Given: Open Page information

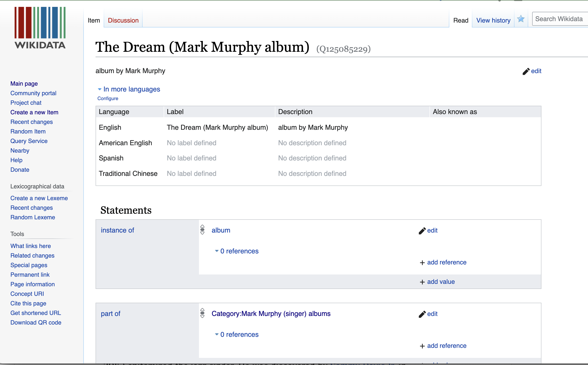Looking at the screenshot, I should pos(33,284).
